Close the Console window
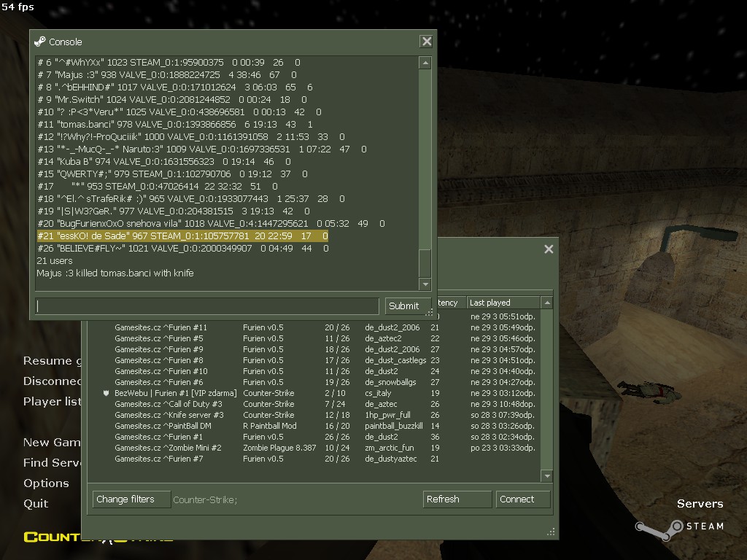 427,42
